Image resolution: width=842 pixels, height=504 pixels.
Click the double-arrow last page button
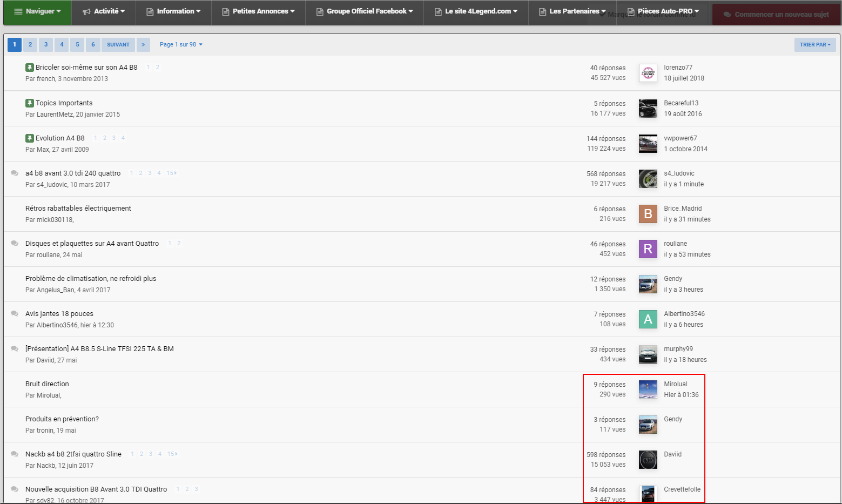(x=143, y=45)
